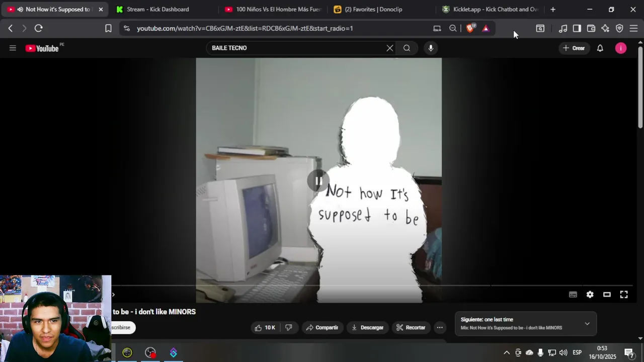Open the Leo AI sparkle icon

tap(605, 29)
